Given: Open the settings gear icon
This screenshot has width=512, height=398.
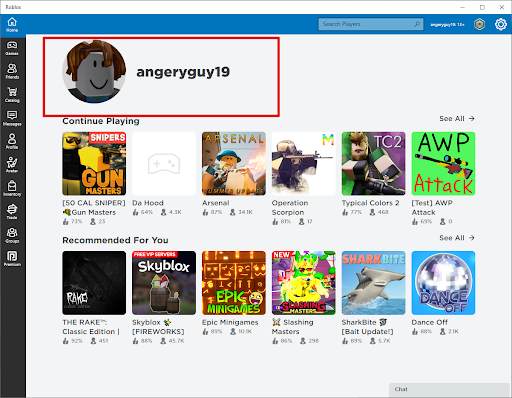Looking at the screenshot, I should [501, 24].
